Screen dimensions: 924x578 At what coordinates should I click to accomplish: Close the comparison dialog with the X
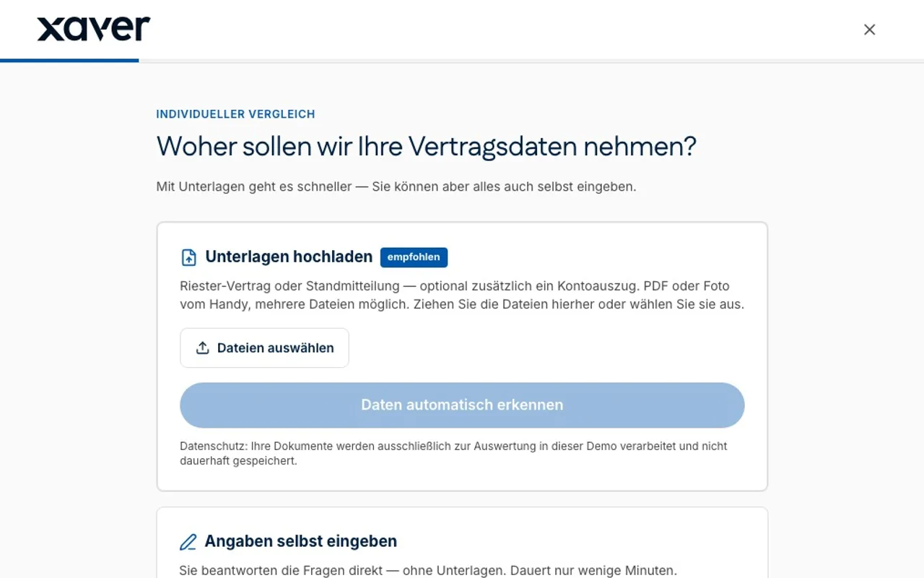pyautogui.click(x=870, y=30)
